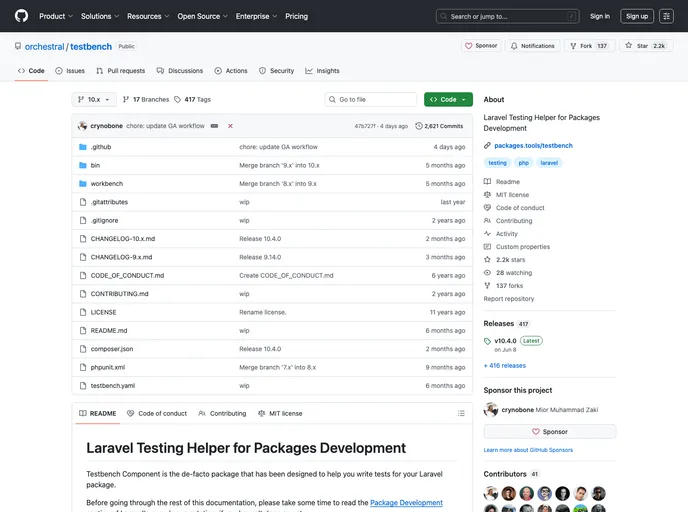Open the phpunit.xml file
Viewport: 688px width, 512px height.
click(x=108, y=367)
